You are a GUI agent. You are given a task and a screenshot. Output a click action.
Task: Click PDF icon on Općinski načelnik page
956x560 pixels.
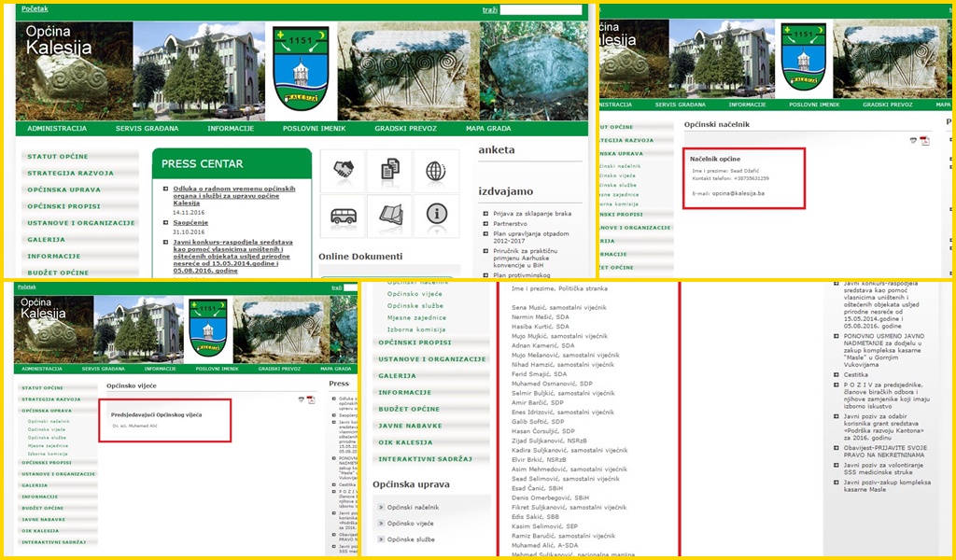(x=925, y=141)
